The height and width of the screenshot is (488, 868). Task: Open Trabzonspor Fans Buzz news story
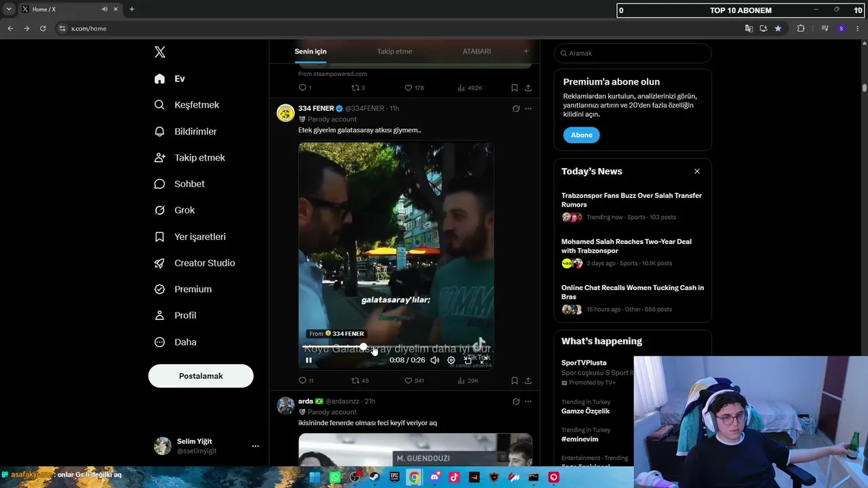point(633,206)
